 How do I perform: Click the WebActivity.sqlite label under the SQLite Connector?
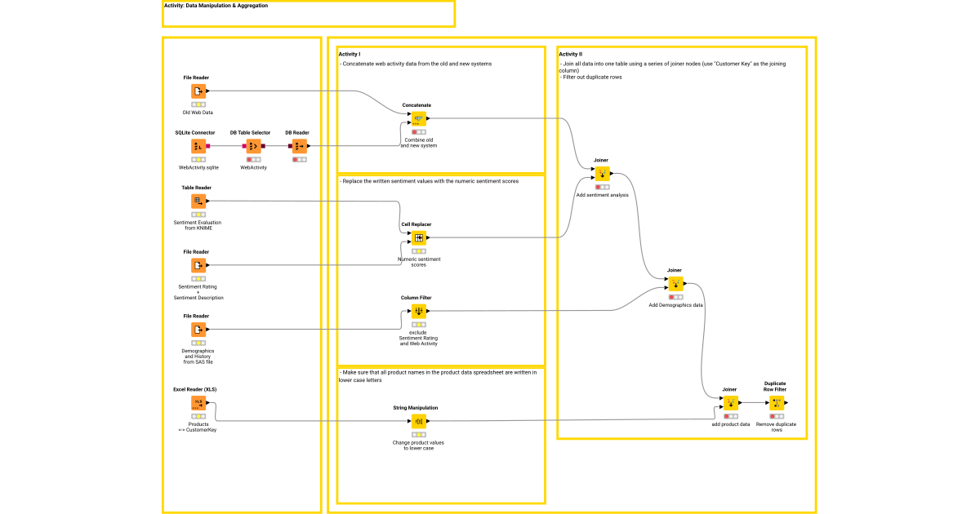tap(197, 167)
